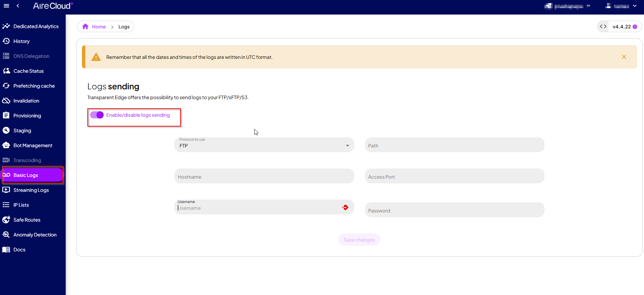This screenshot has width=644, height=295.
Task: Focus the Access Port input field
Action: (x=454, y=176)
